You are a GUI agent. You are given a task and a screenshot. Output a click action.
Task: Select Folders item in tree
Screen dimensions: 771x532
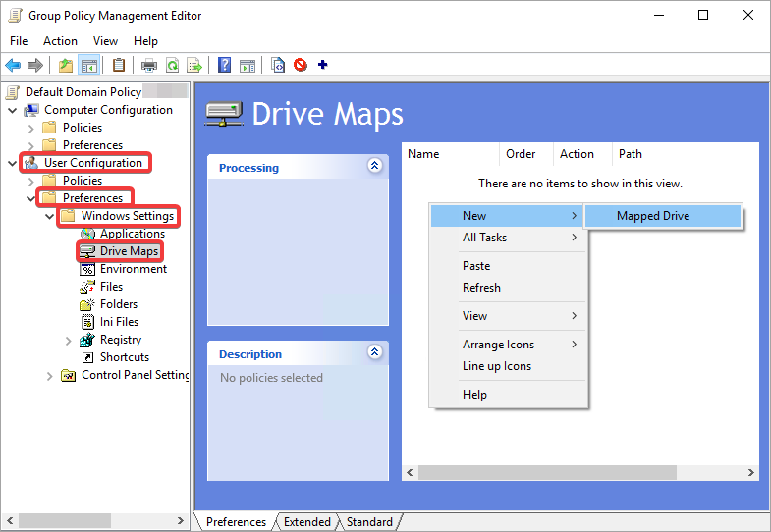[x=119, y=304]
